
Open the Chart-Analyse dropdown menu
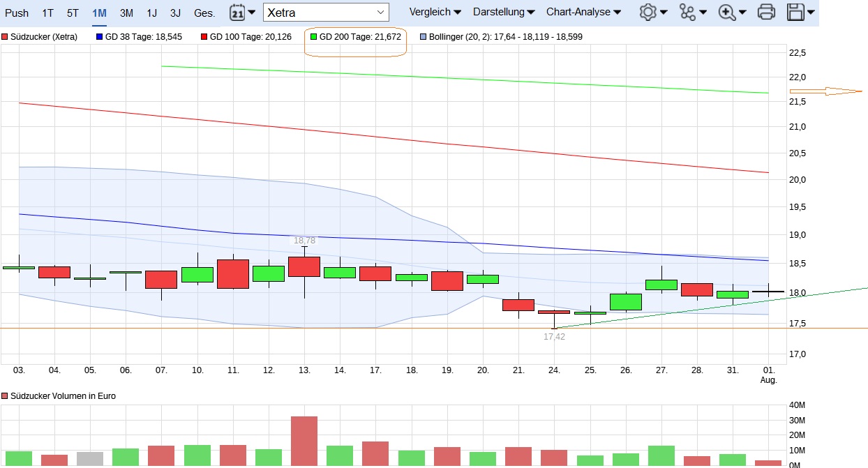[583, 13]
